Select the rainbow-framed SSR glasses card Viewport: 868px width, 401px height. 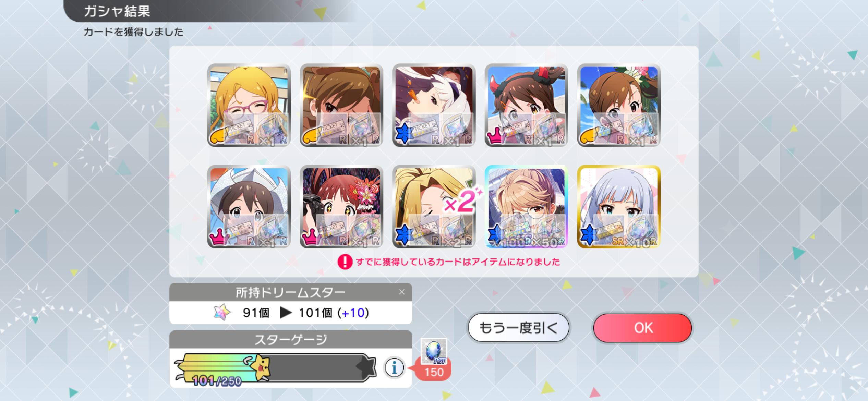coord(526,207)
